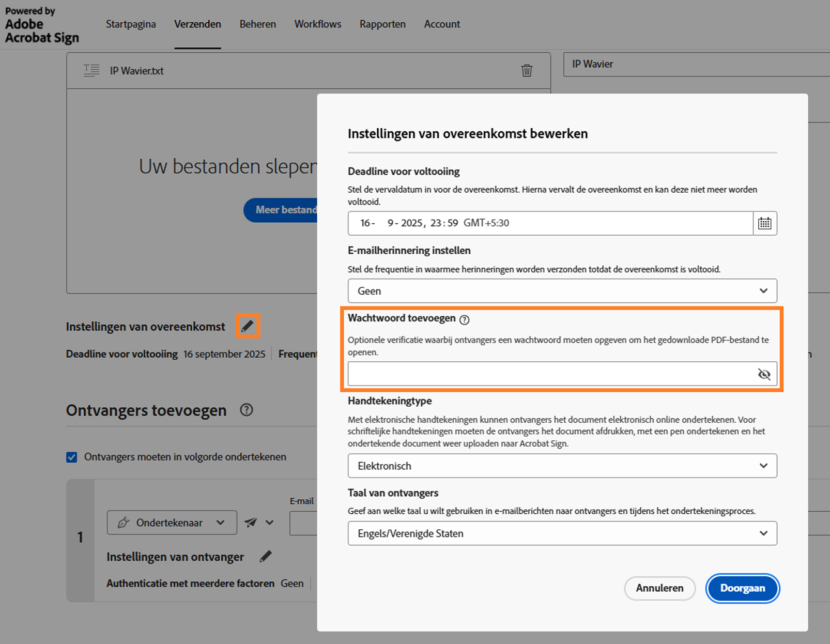Click the Annuleren button

tap(659, 588)
